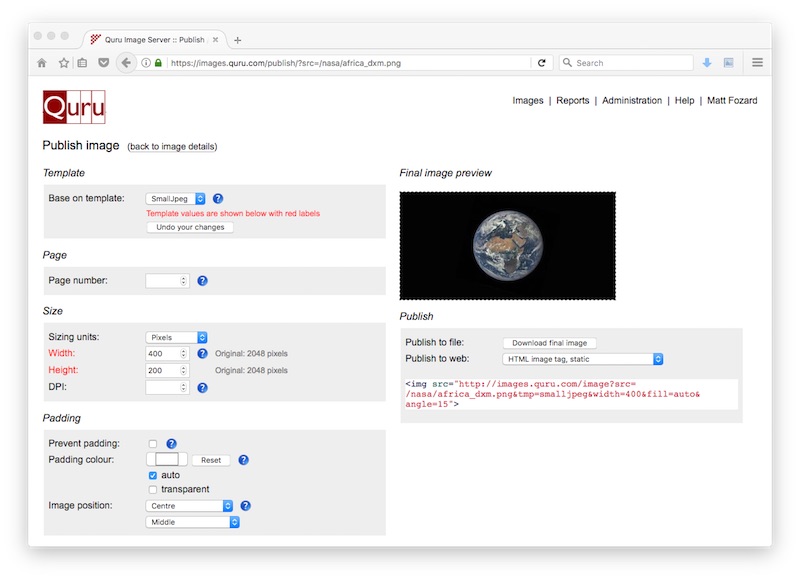
Task: Open Image position Centre dropdown
Action: [x=189, y=506]
